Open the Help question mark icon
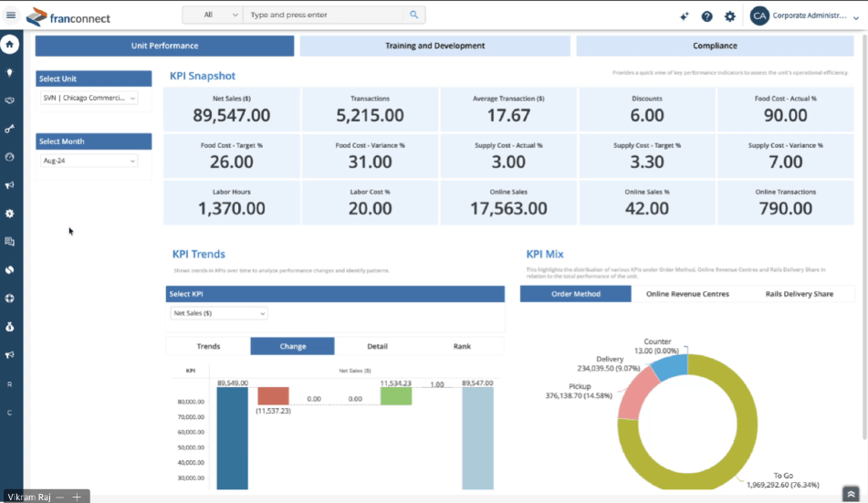The width and height of the screenshot is (868, 503). pyautogui.click(x=707, y=16)
